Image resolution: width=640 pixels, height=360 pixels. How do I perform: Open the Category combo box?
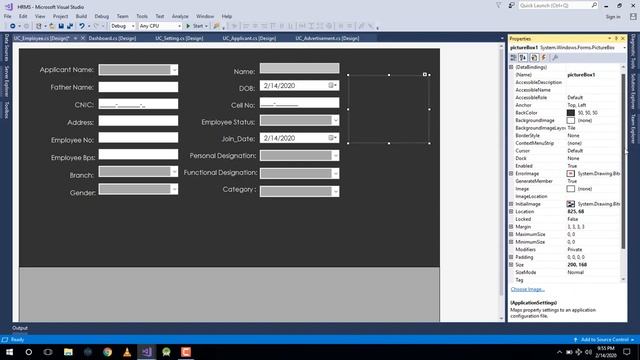point(335,191)
